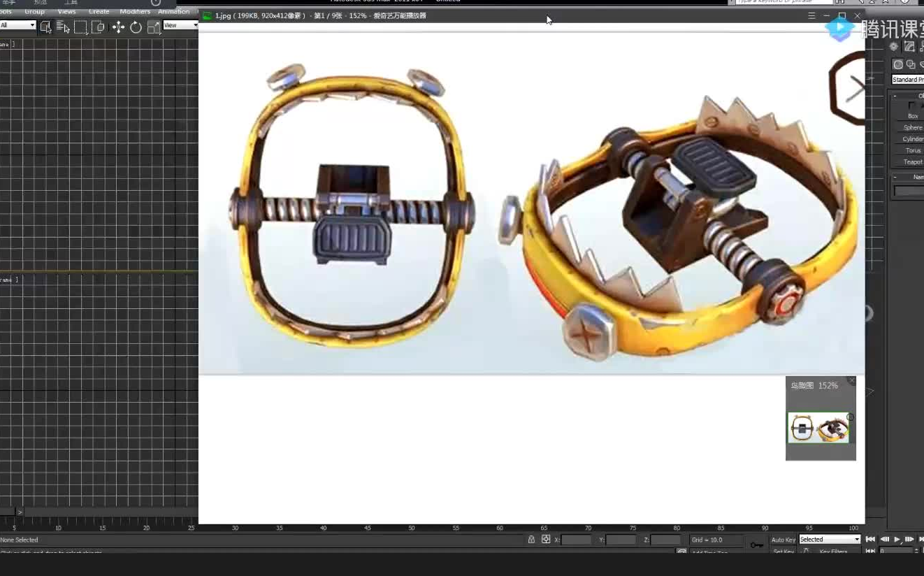Screen dimensions: 924x576
Task: Create a Box primitive
Action: click(x=912, y=115)
